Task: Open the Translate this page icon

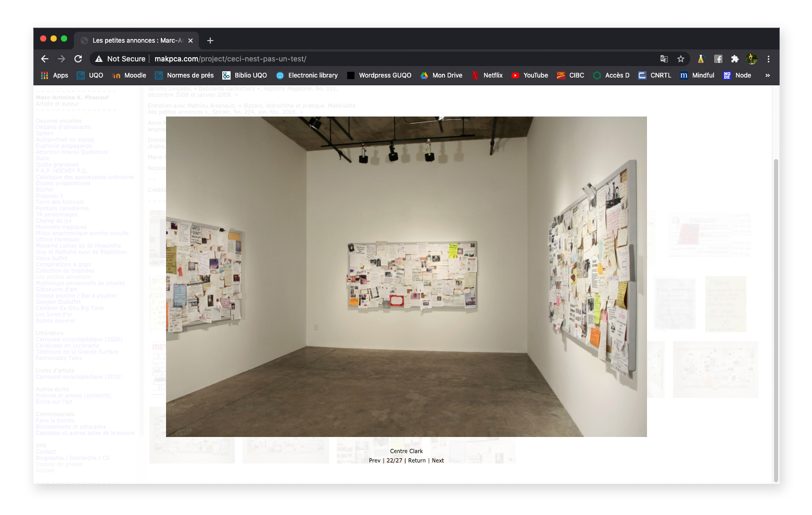Action: point(664,59)
